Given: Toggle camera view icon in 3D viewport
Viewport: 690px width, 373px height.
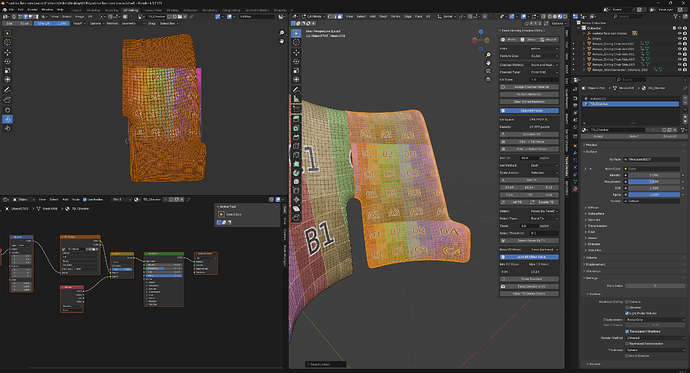Looking at the screenshot, I should 488,71.
